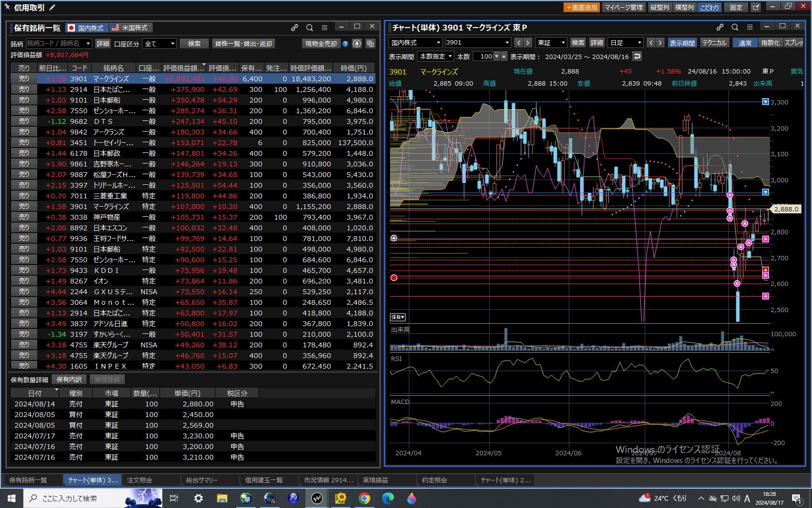The height and width of the screenshot is (508, 812).
Task: Click next period arrow beside 日足 dropdown
Action: point(660,43)
